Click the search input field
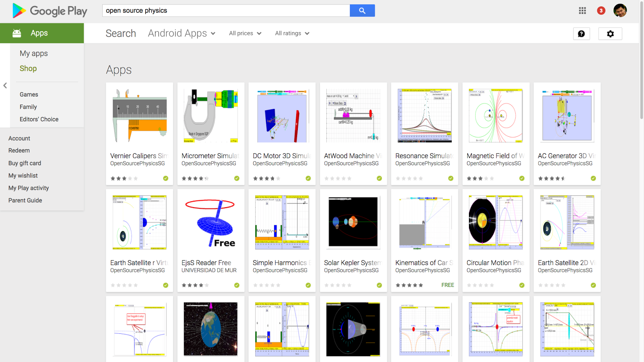 (226, 11)
